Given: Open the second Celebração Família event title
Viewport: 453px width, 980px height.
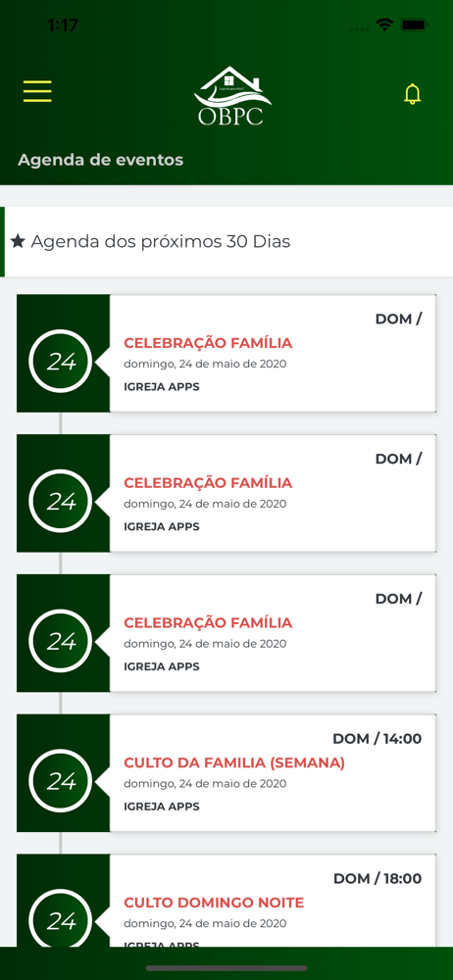Looking at the screenshot, I should click(x=208, y=483).
